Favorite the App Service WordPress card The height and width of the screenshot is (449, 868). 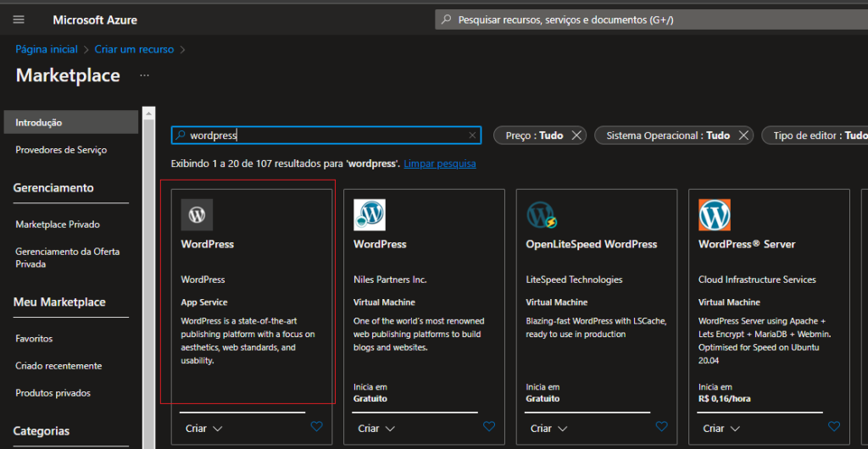click(x=317, y=426)
